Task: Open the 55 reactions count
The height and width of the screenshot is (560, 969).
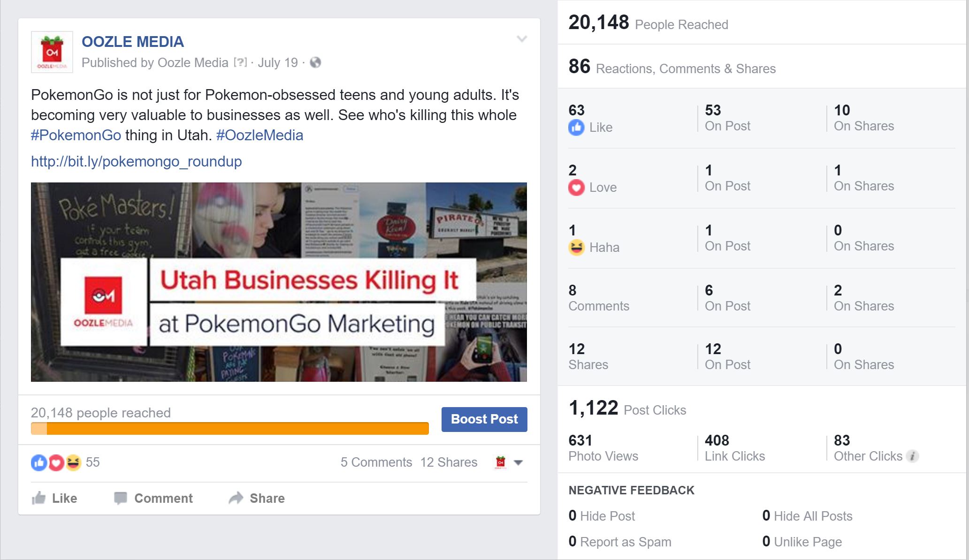Action: [93, 462]
